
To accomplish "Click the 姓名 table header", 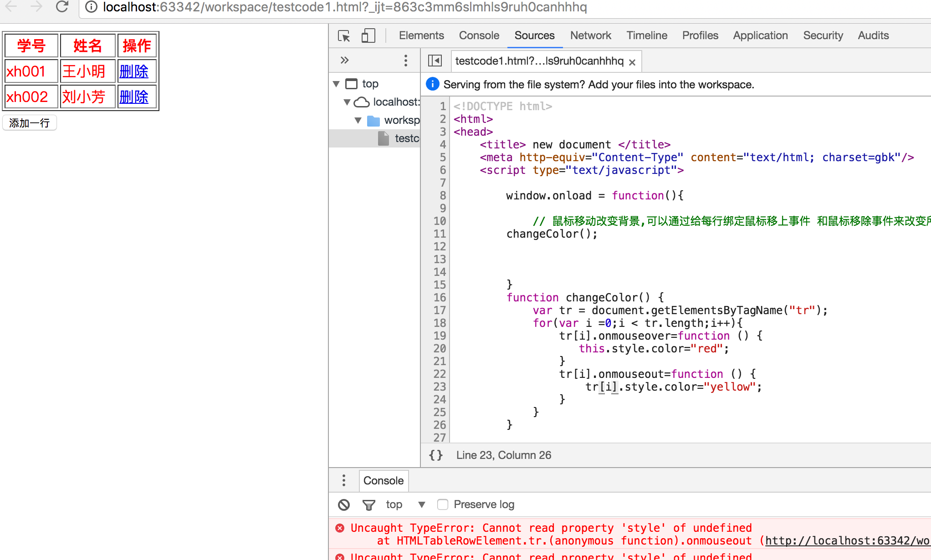I will 88,46.
